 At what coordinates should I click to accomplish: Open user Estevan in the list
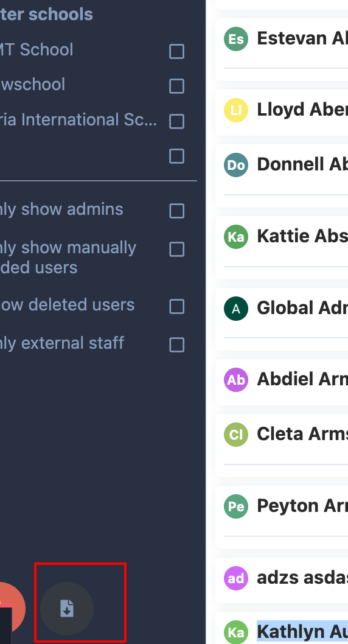[x=302, y=38]
